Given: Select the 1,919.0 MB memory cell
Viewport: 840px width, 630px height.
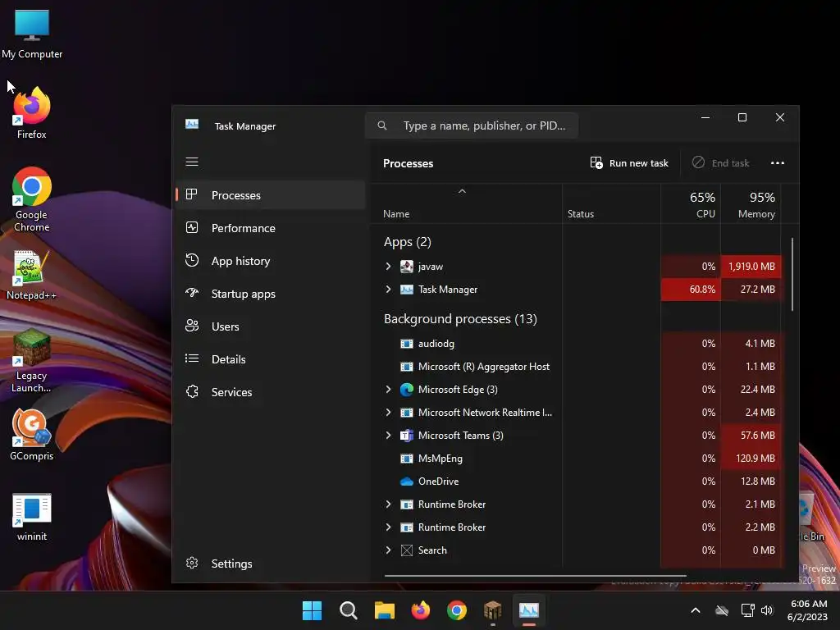Looking at the screenshot, I should (x=751, y=267).
